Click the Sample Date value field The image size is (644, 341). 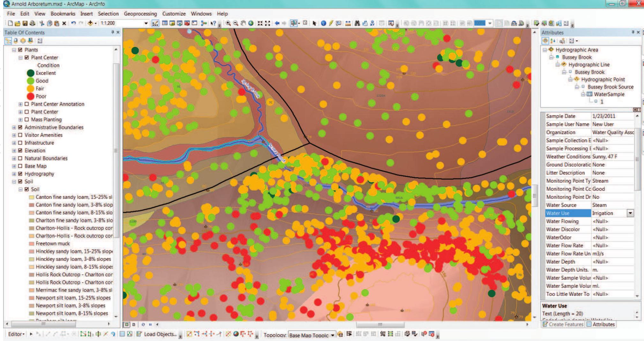(x=613, y=116)
